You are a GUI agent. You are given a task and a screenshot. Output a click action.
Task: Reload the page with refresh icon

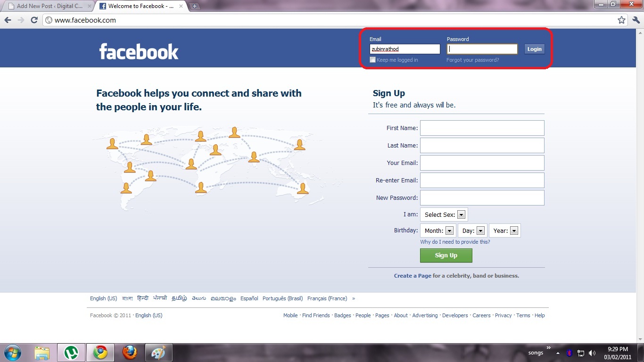(x=34, y=20)
